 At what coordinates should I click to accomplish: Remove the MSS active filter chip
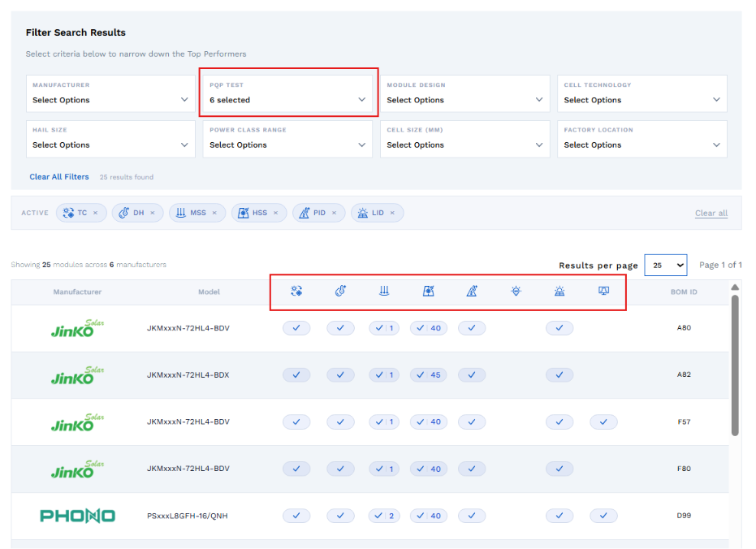214,213
